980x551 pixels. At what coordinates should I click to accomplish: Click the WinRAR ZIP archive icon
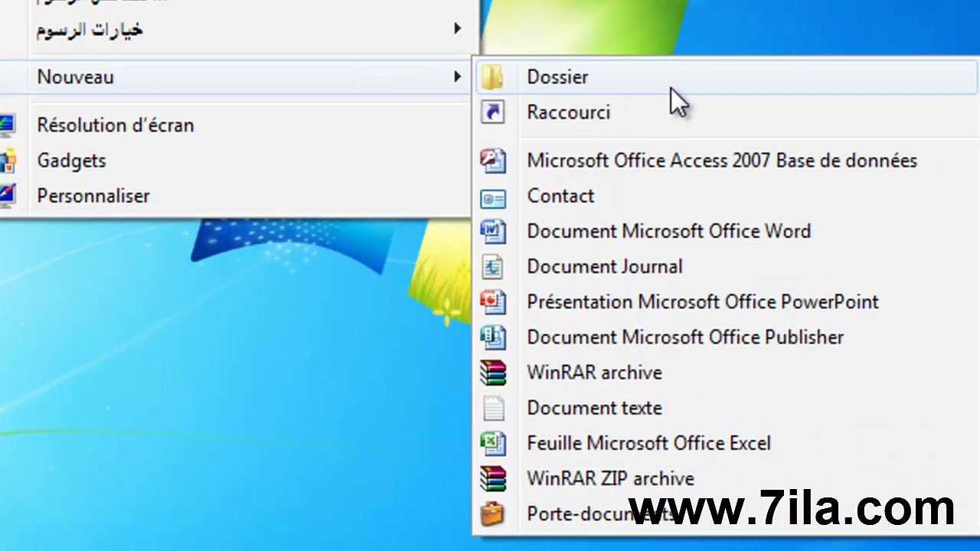(492, 478)
